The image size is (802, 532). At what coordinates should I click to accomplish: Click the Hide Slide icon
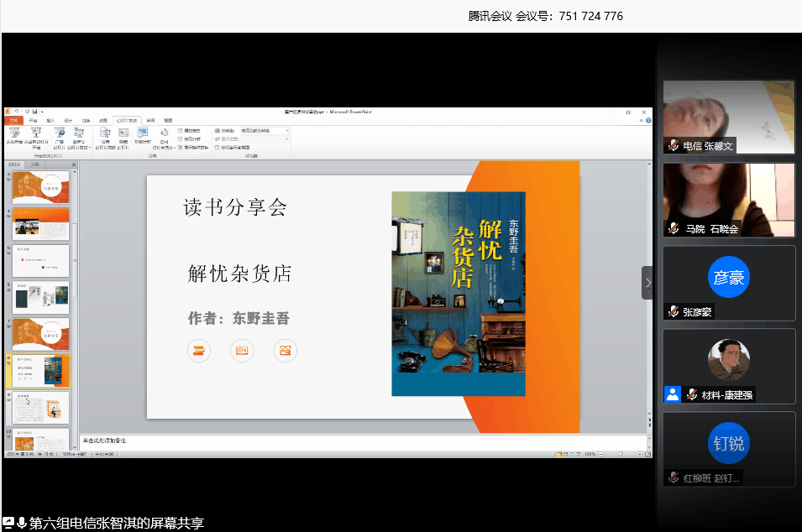tap(123, 135)
